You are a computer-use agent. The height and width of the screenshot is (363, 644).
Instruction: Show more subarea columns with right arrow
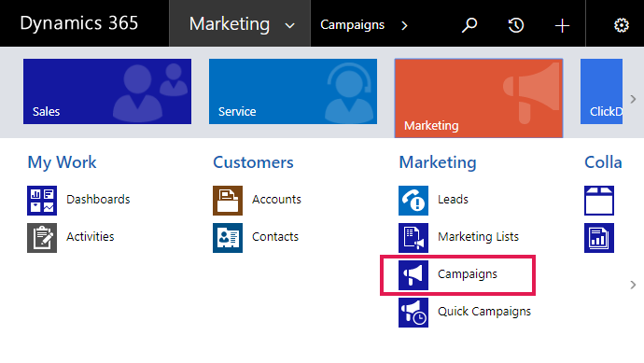pos(633,285)
